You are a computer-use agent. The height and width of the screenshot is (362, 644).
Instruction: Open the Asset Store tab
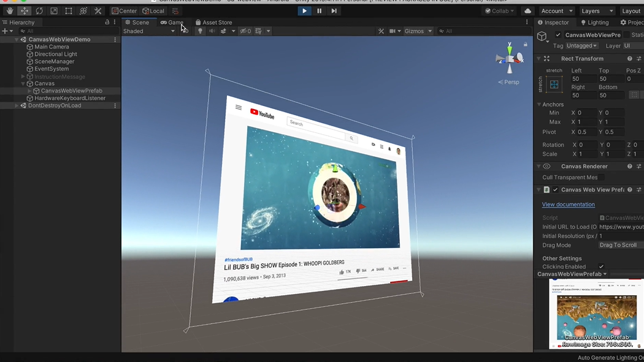click(x=213, y=23)
